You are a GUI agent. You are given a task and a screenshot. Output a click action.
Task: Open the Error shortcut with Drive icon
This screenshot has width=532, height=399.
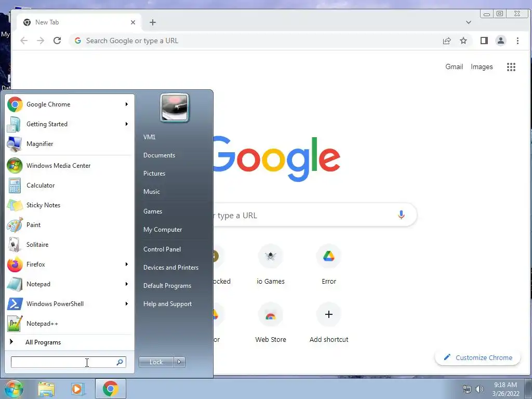click(329, 265)
